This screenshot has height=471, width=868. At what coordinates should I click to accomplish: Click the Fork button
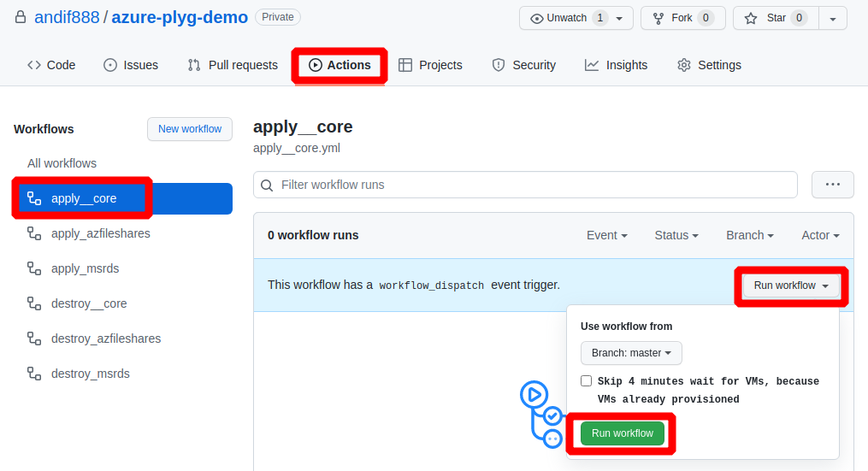click(683, 18)
